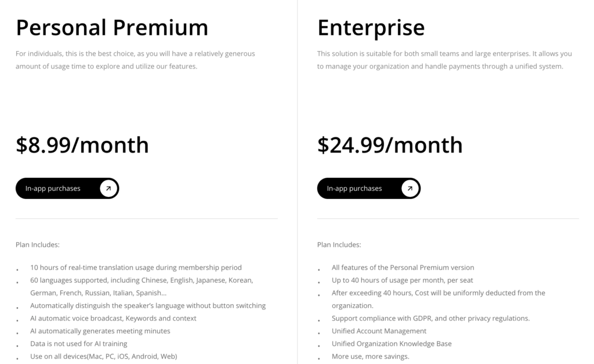Click Unified Organization Knowledge Base item
Screen dimensions: 594x364
click(x=392, y=344)
